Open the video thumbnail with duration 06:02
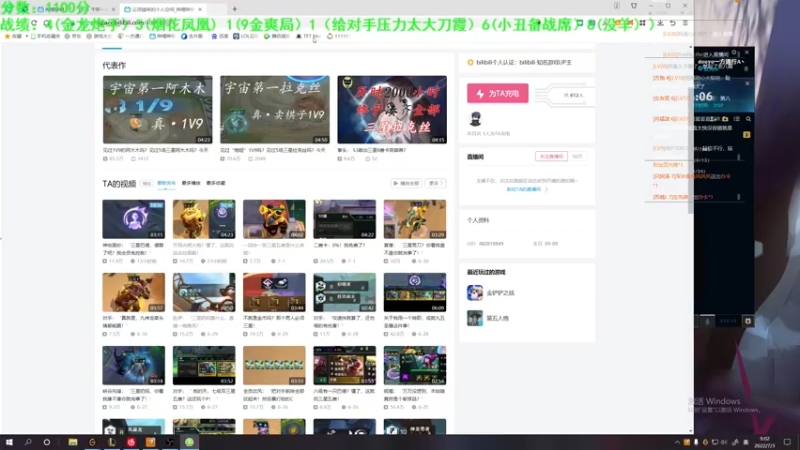 (274, 219)
